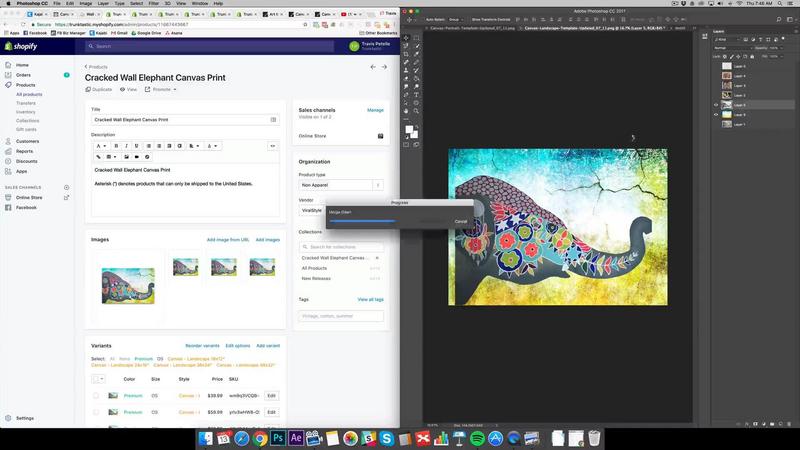
Task: Go to next product arrow
Action: coord(384,67)
